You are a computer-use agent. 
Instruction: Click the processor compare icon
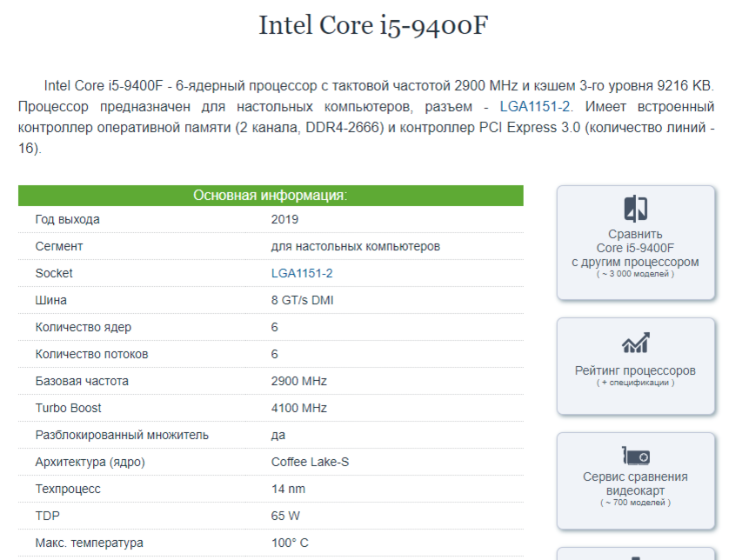point(635,208)
